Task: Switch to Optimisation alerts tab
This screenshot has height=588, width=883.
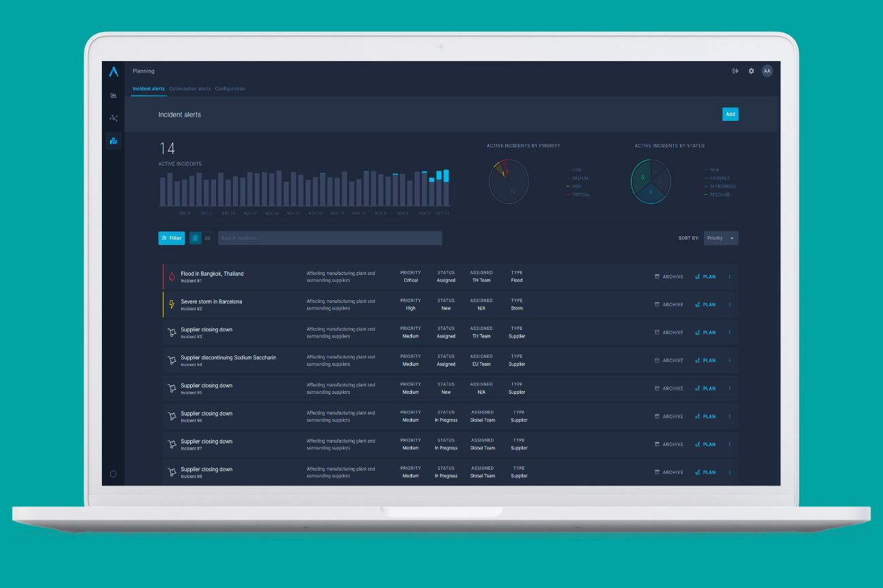Action: click(x=190, y=89)
